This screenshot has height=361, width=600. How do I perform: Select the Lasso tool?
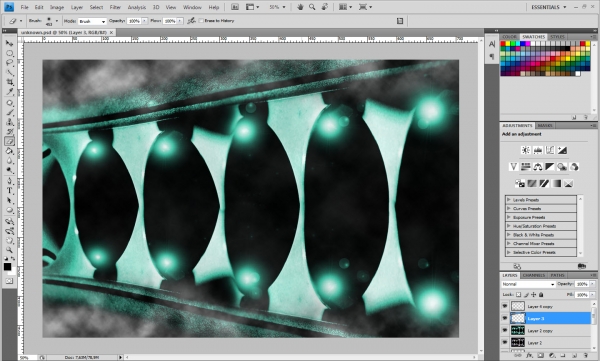point(9,63)
